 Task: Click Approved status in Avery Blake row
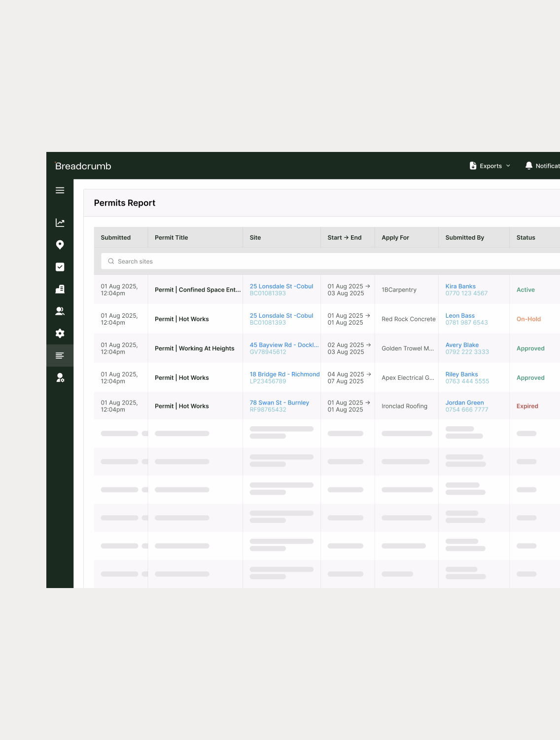click(x=530, y=348)
